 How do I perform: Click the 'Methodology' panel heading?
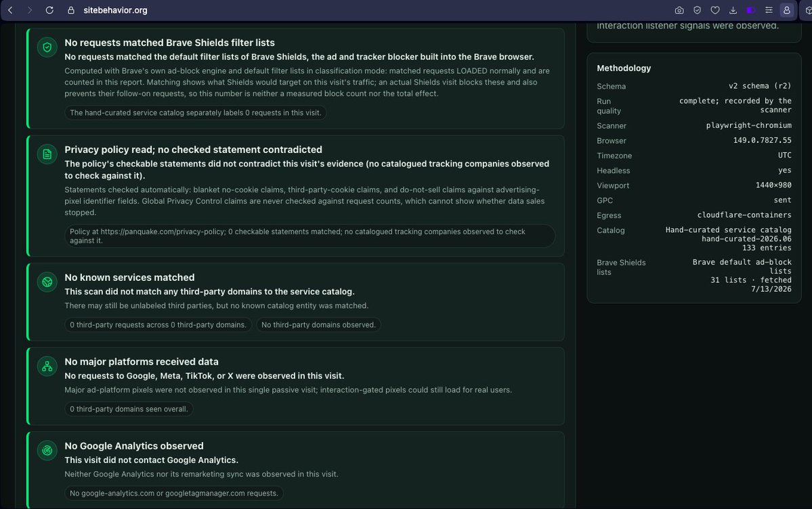tap(624, 68)
